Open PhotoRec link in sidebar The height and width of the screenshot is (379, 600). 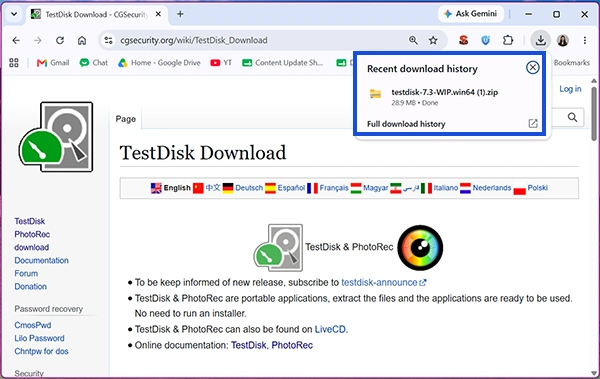[x=32, y=234]
